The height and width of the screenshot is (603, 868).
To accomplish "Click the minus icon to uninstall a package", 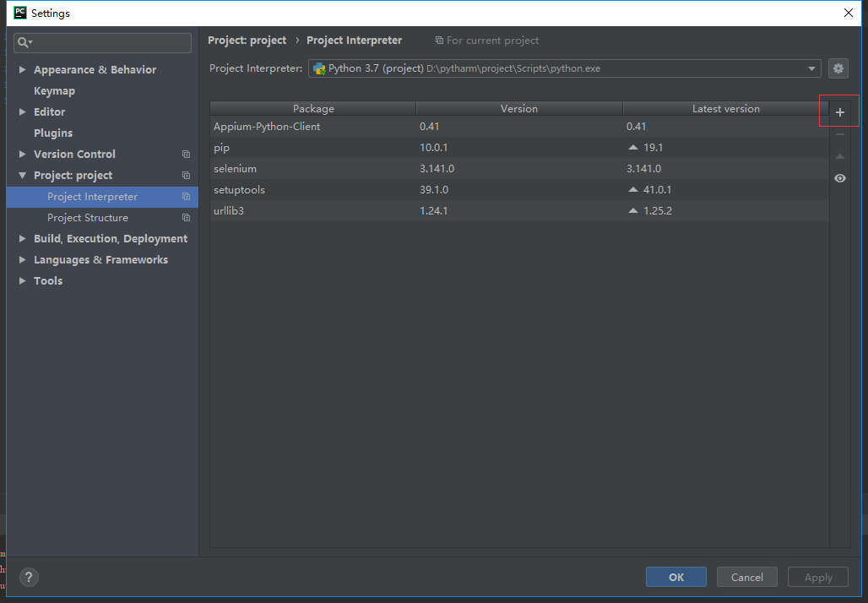I will pyautogui.click(x=838, y=135).
